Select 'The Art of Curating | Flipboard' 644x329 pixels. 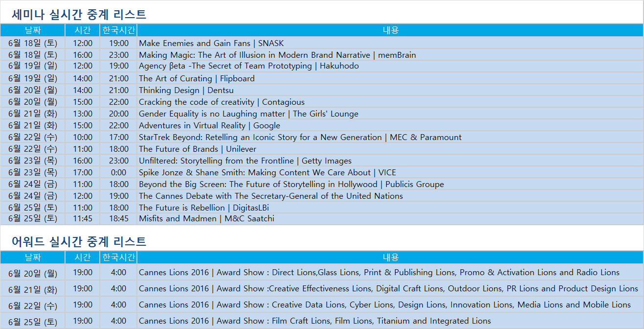coord(197,78)
